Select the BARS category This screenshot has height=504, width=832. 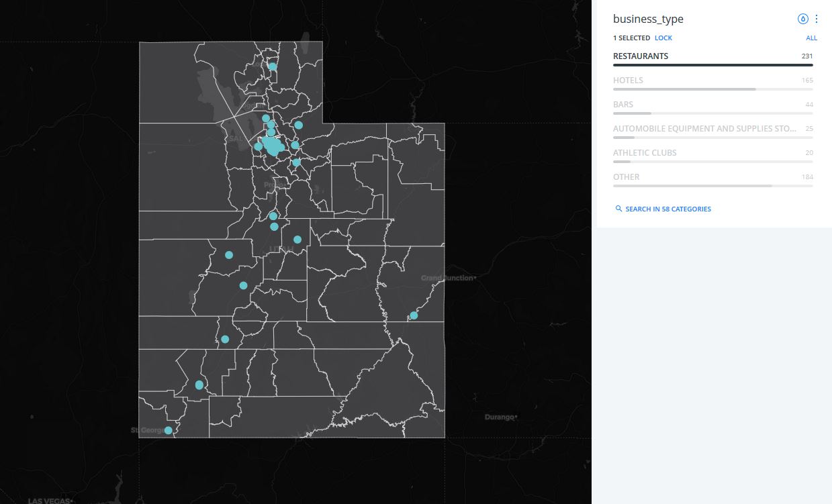pos(623,105)
